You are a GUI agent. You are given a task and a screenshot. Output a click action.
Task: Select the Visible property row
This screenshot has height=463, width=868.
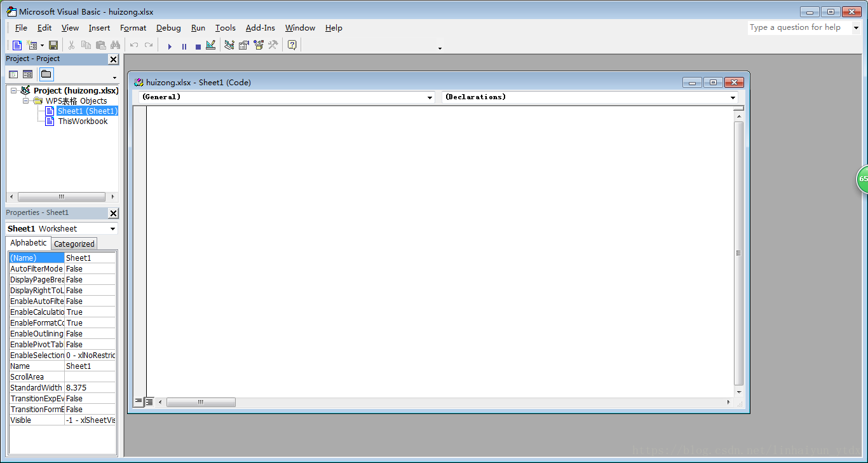pyautogui.click(x=62, y=420)
